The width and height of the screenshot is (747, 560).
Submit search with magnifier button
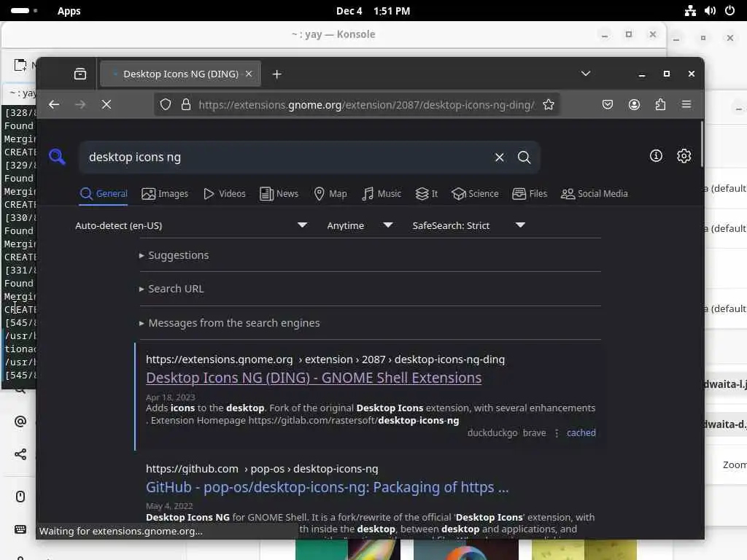point(524,157)
